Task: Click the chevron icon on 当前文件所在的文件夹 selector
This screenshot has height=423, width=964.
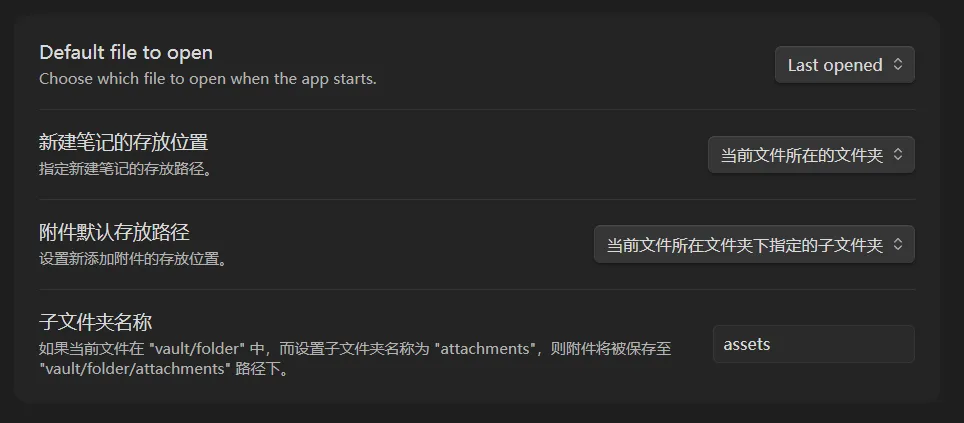Action: pyautogui.click(x=898, y=155)
